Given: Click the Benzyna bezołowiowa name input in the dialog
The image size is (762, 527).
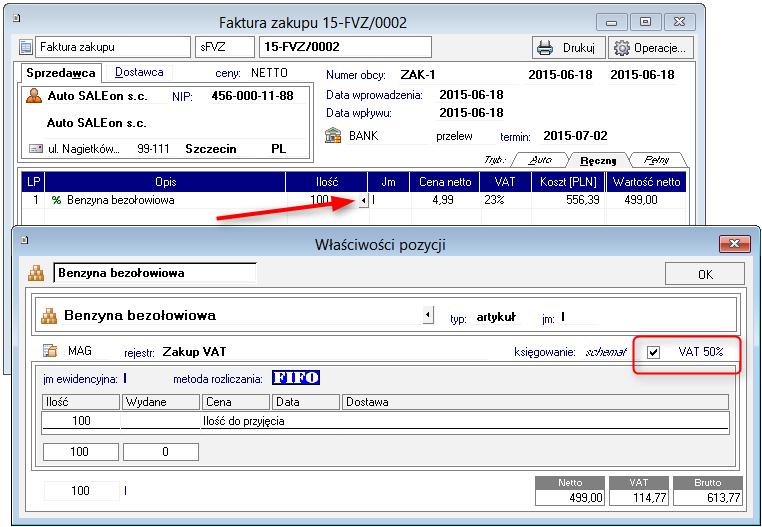Looking at the screenshot, I should 155,273.
